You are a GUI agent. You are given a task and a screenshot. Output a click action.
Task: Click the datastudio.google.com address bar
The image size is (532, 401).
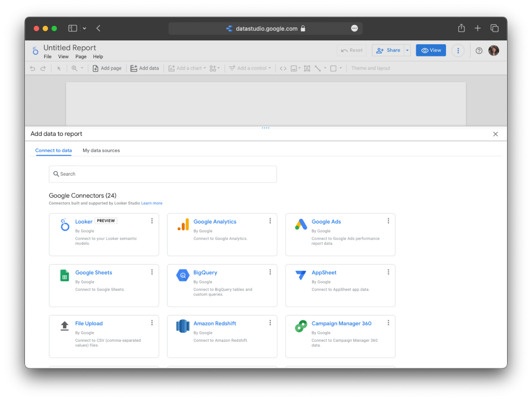click(x=265, y=29)
